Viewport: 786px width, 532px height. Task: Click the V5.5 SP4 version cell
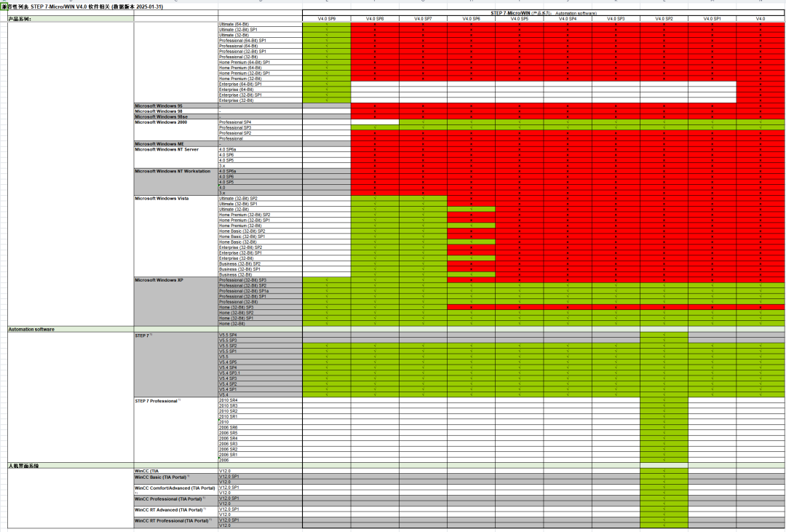260,335
